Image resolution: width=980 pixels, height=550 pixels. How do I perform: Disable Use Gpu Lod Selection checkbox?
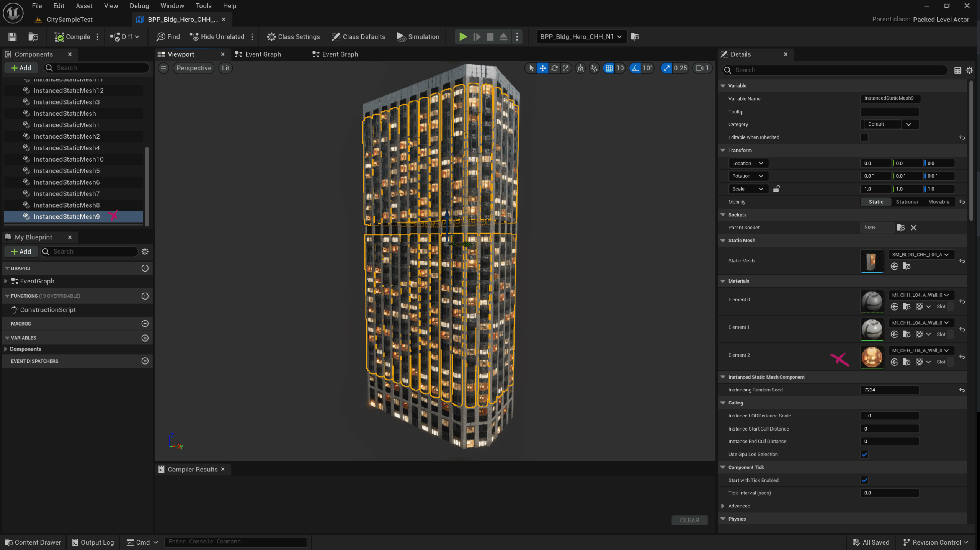pos(864,454)
